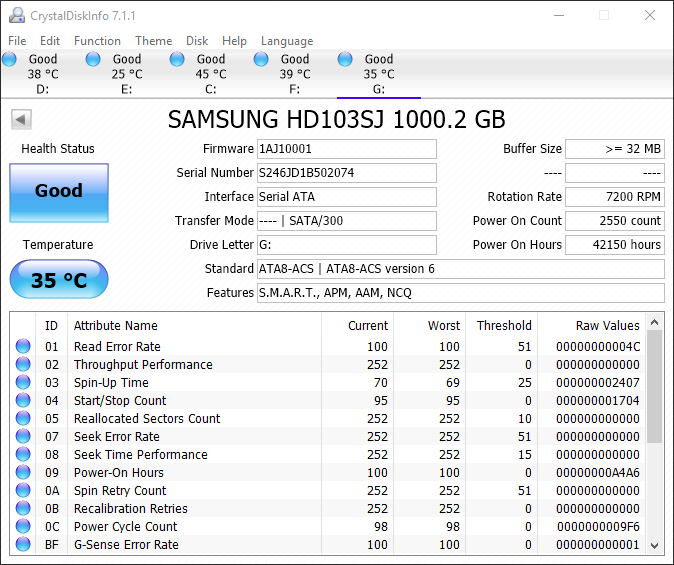
Task: Click status orb of Start/Stop Count row
Action: [x=23, y=400]
